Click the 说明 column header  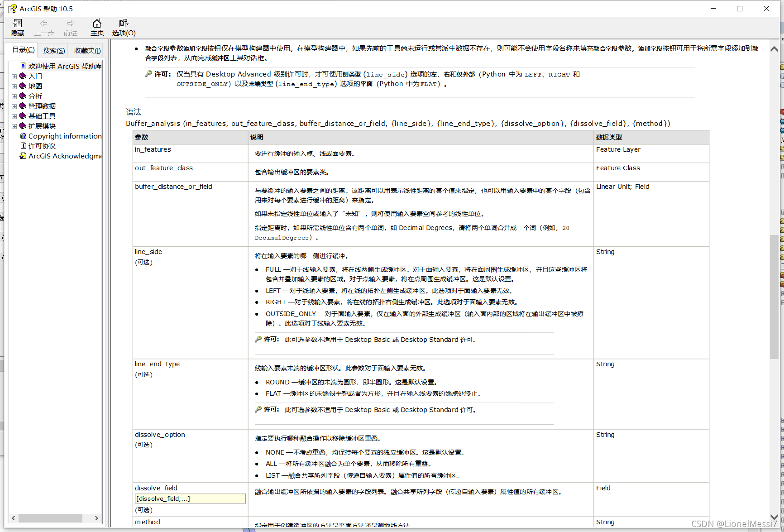(x=421, y=137)
